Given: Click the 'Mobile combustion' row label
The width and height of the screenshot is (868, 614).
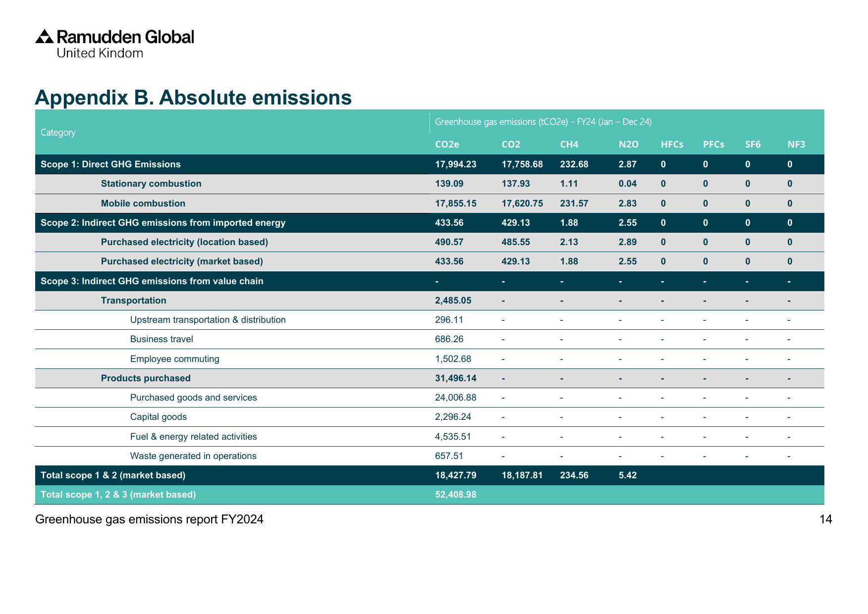Looking at the screenshot, I should pyautogui.click(x=143, y=204).
